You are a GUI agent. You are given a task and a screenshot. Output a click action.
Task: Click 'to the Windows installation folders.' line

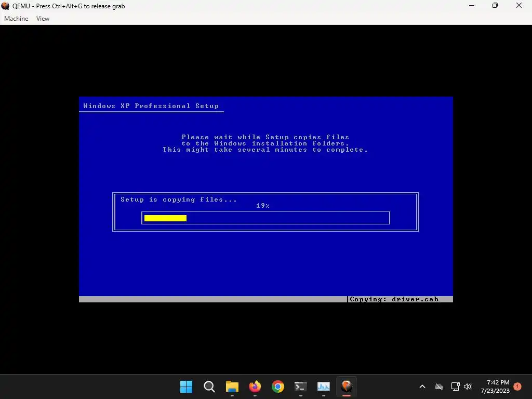click(265, 143)
